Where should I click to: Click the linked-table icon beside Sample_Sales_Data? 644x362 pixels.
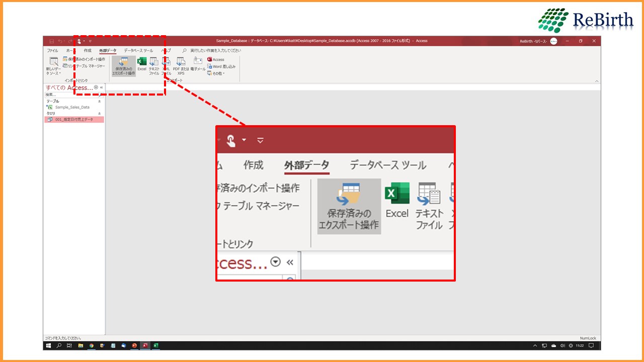click(49, 107)
